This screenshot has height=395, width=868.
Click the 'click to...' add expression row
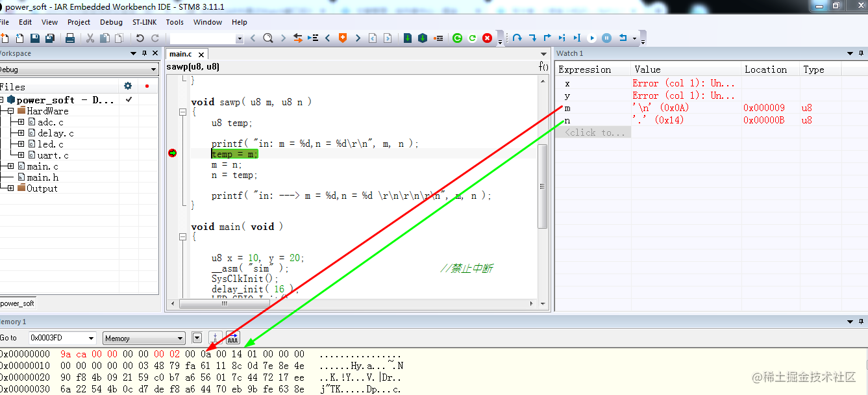(x=595, y=133)
